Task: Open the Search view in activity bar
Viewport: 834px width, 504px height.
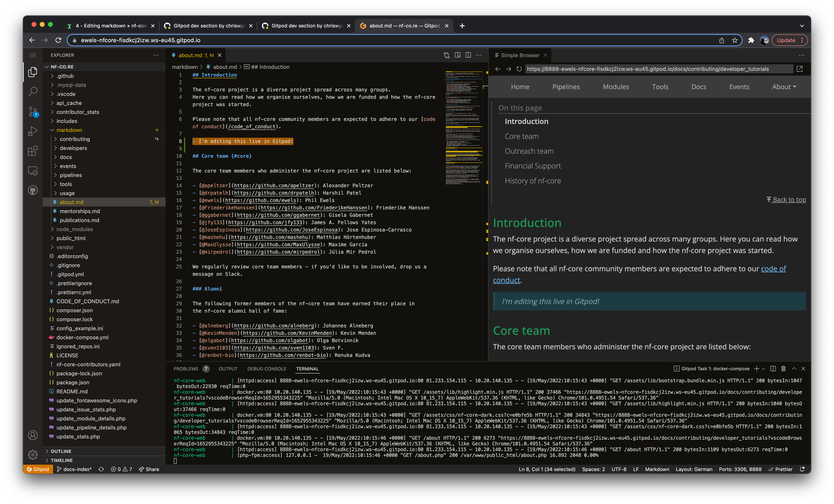Action: [x=33, y=91]
